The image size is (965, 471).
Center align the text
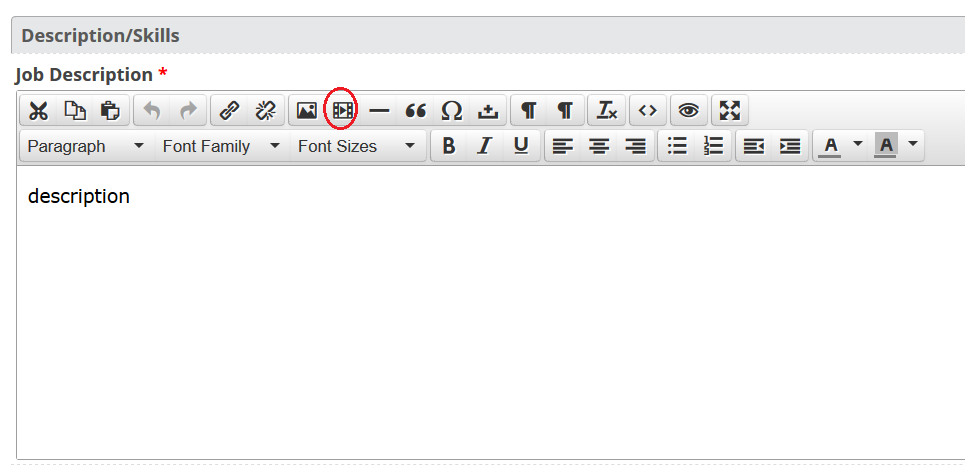click(599, 146)
